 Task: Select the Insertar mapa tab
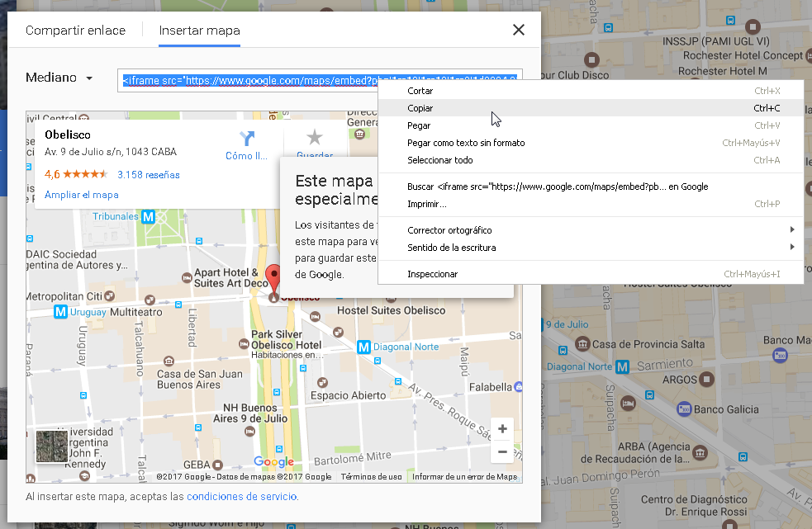point(199,31)
